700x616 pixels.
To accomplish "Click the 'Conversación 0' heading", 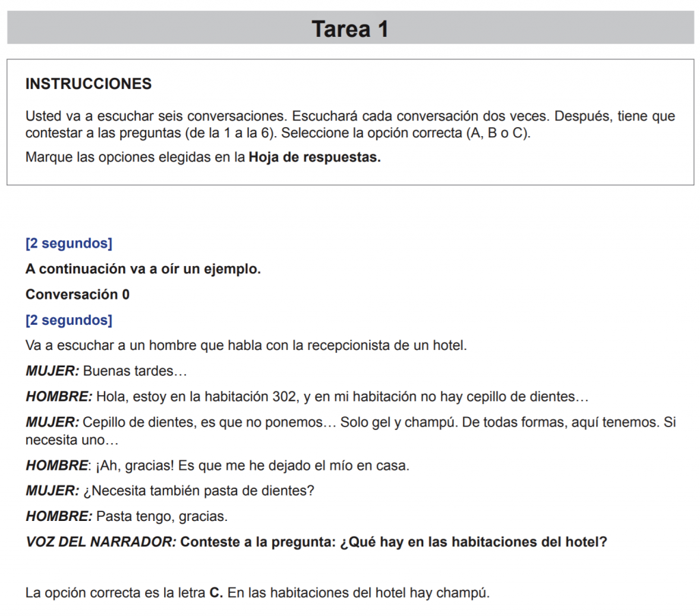I will (x=77, y=295).
